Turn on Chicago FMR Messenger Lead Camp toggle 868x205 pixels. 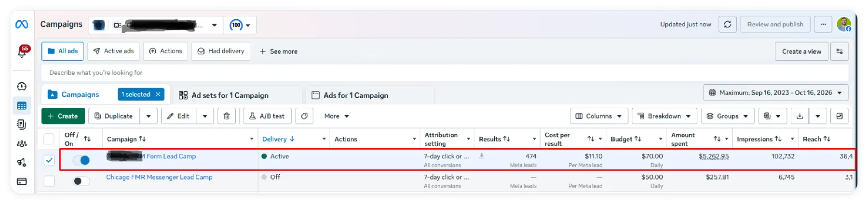point(81,181)
